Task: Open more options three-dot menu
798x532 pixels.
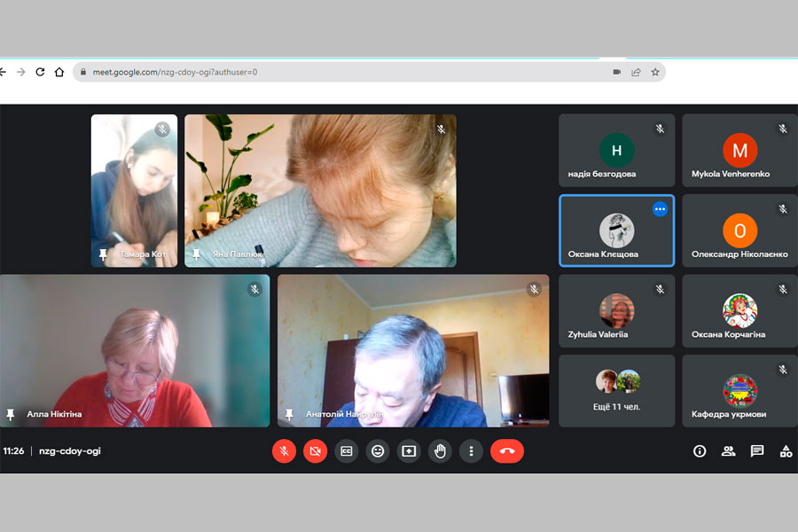Action: pos(472,451)
